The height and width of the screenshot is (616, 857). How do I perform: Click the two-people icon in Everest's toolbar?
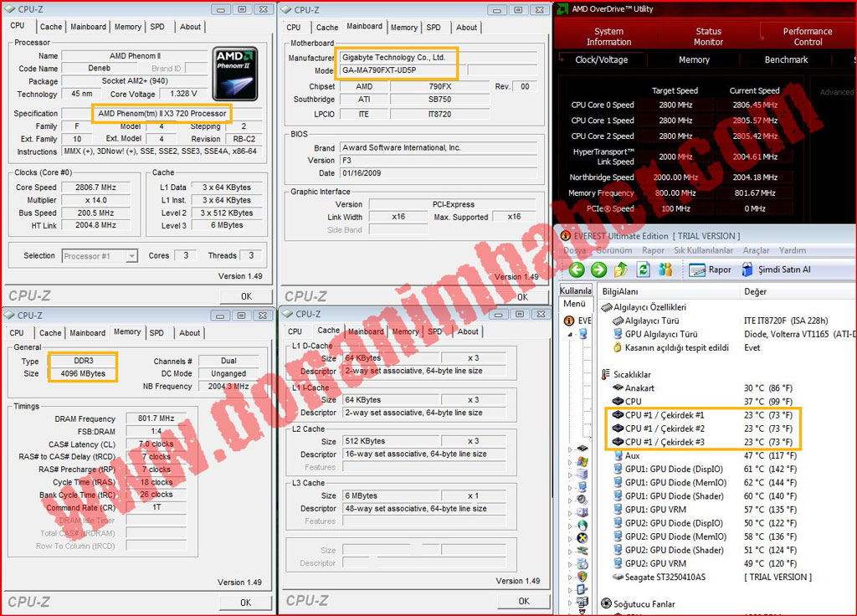coord(665,269)
